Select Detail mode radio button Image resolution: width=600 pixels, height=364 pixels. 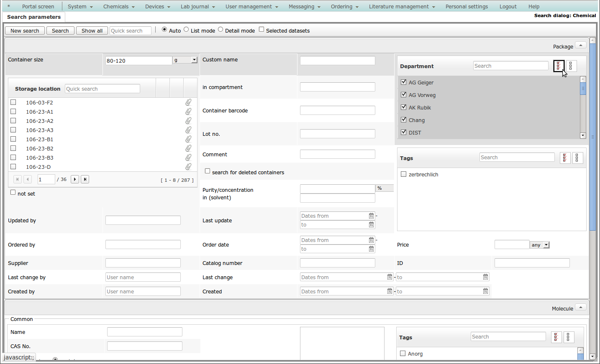pyautogui.click(x=221, y=30)
